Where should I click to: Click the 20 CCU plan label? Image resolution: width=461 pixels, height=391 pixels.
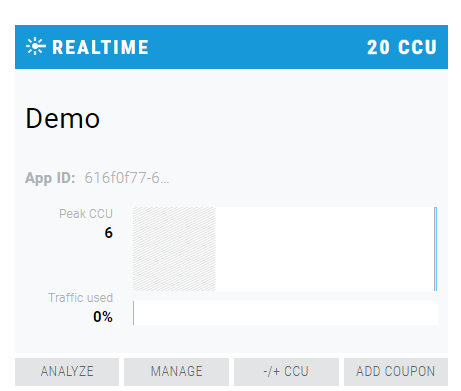click(402, 47)
